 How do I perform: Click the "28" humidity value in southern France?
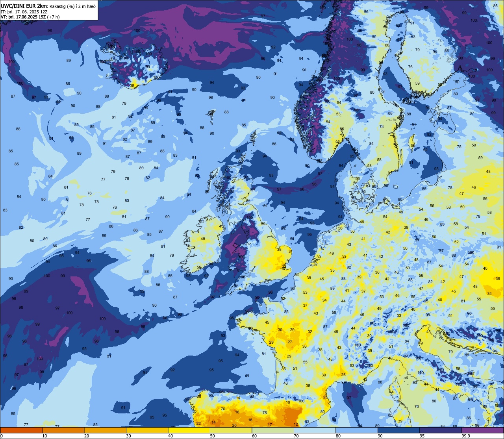343,374
